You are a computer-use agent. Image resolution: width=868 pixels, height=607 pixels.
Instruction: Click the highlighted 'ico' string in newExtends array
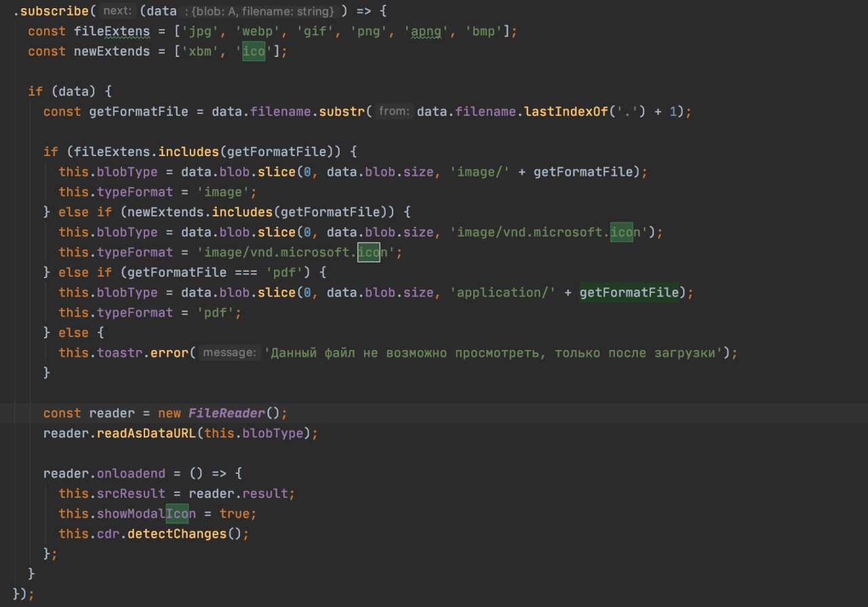coord(253,52)
